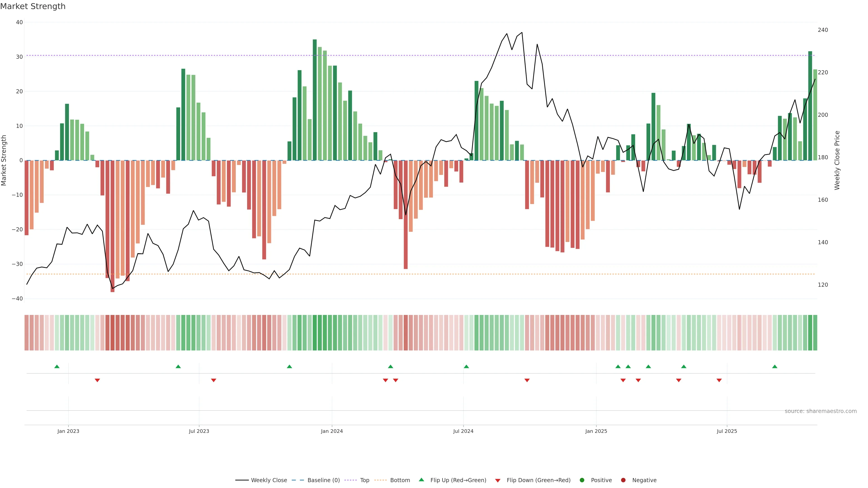Image resolution: width=868 pixels, height=488 pixels.
Task: Click the green Positive circle legend icon
Action: [582, 480]
